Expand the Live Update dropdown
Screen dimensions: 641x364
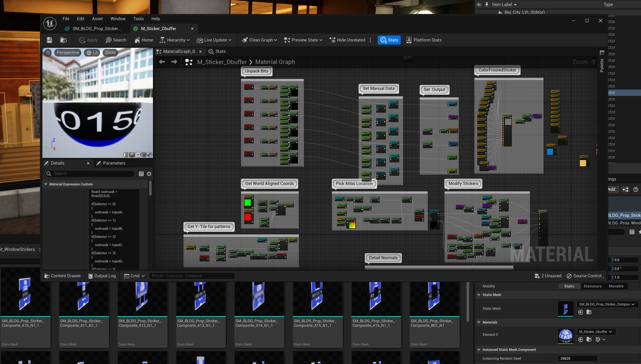click(214, 40)
